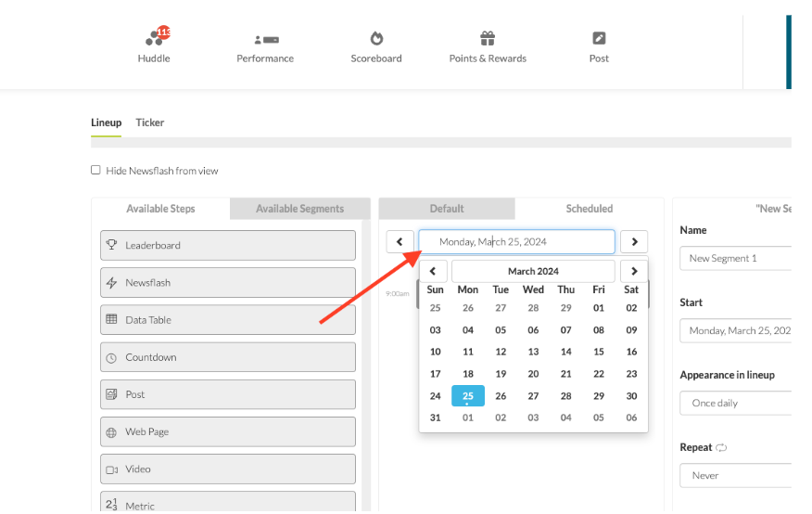Add the Newsflash step
Viewport: 812px width, 514px height.
pos(228,282)
